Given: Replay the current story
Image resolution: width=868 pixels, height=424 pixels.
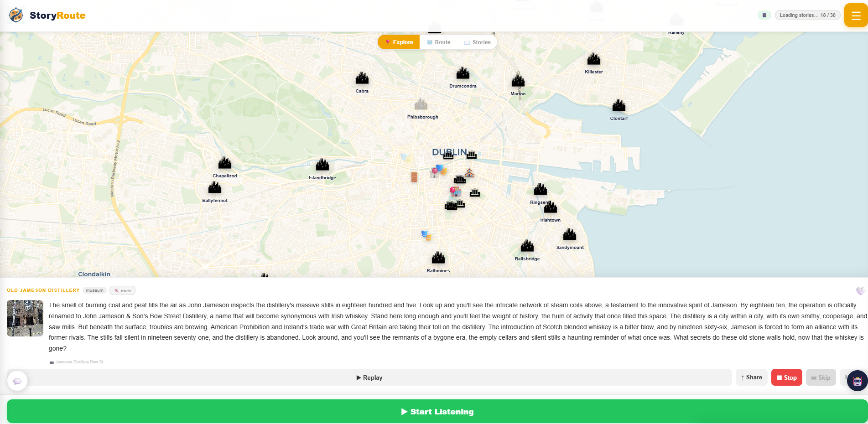Looking at the screenshot, I should point(369,377).
